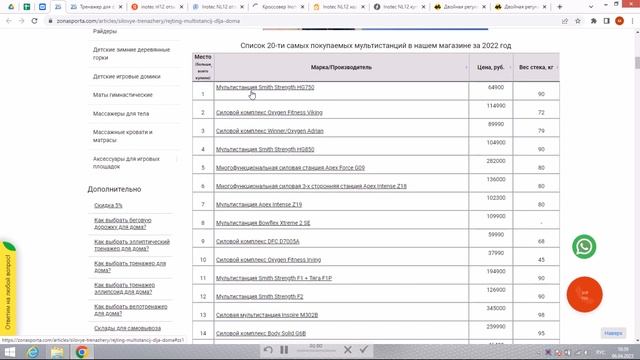Image resolution: width=640 pixels, height=360 pixels.
Task: Open Internet Explorer from the taskbar
Action: [x=33, y=352]
